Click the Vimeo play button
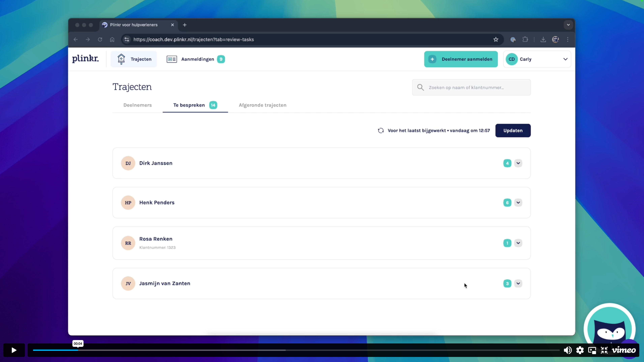Screen dimensions: 644x362 coord(14,350)
